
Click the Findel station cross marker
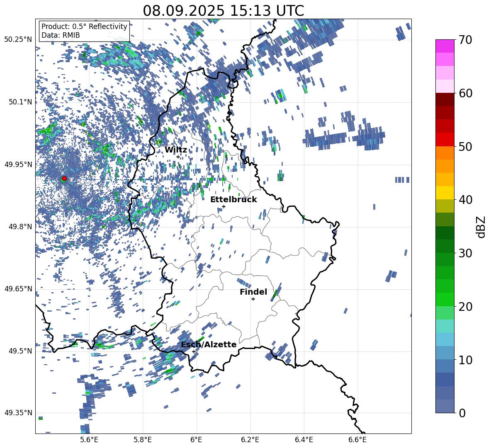coord(253,299)
